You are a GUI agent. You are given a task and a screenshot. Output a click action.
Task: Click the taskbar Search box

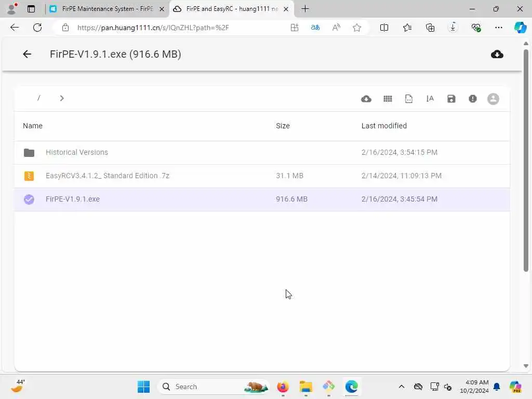tap(214, 387)
